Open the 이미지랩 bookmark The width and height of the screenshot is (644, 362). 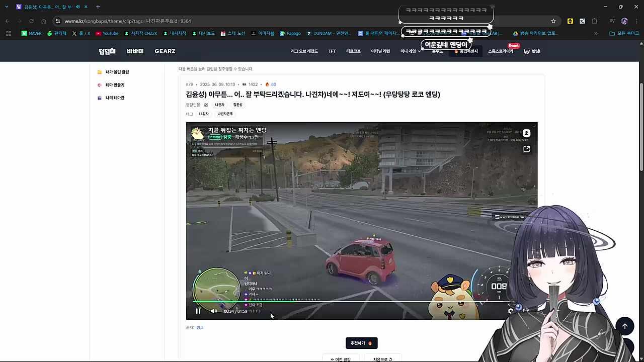point(263,34)
